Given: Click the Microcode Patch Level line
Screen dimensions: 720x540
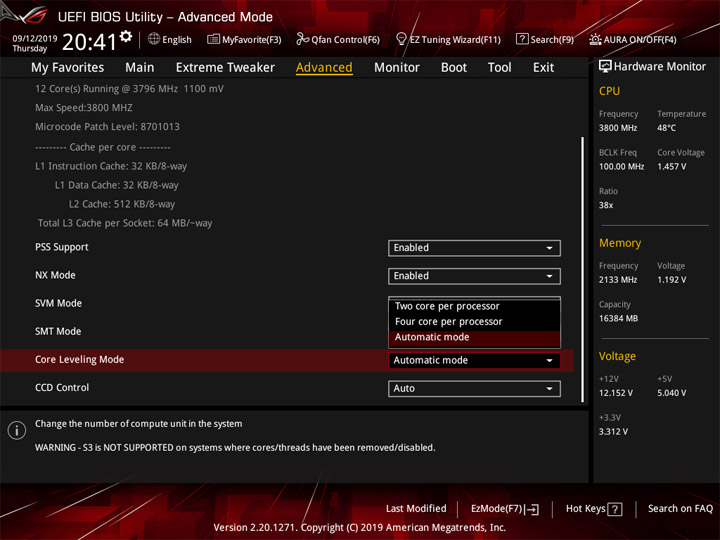Looking at the screenshot, I should pos(107,127).
